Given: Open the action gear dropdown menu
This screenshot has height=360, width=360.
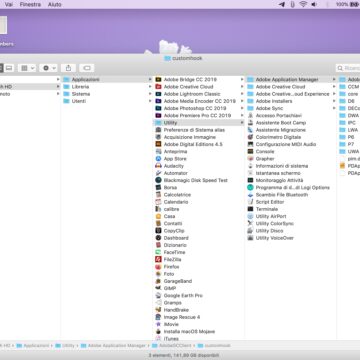Looking at the screenshot, I should pyautogui.click(x=49, y=68).
